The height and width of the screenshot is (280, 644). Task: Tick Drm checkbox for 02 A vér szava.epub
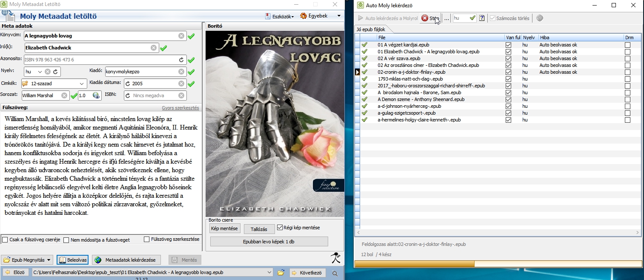(627, 58)
